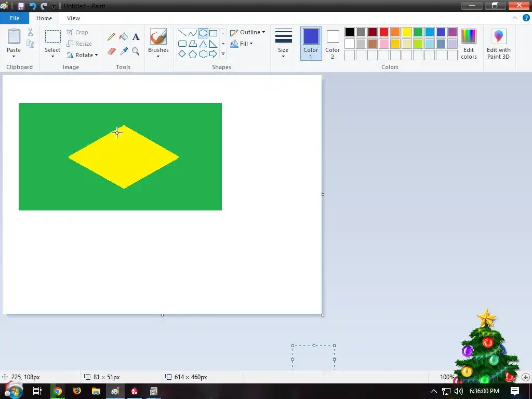532x399 pixels.
Task: Click Edit with Paint 3D
Action: (498, 44)
